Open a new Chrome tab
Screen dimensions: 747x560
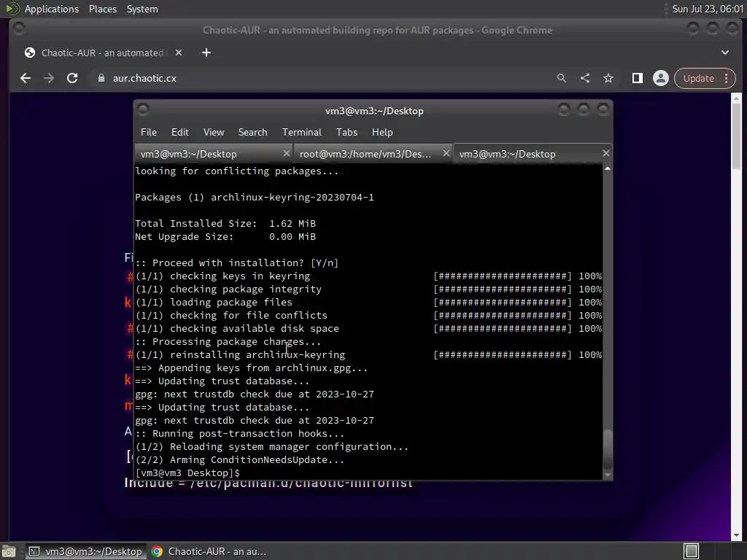pos(206,52)
